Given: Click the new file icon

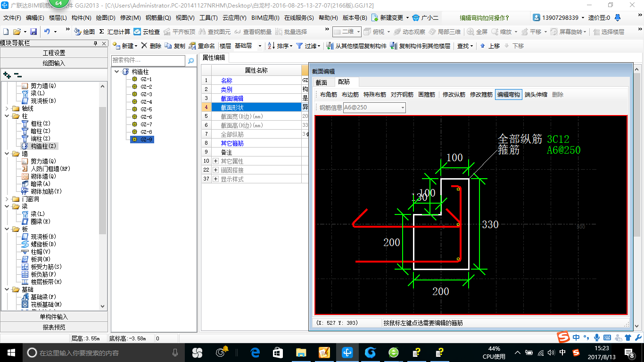Looking at the screenshot, I should click(6, 32).
